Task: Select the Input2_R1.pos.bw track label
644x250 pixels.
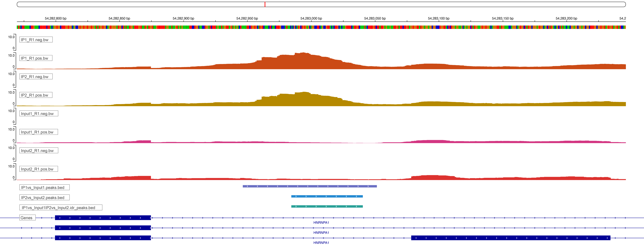Action: (39, 169)
